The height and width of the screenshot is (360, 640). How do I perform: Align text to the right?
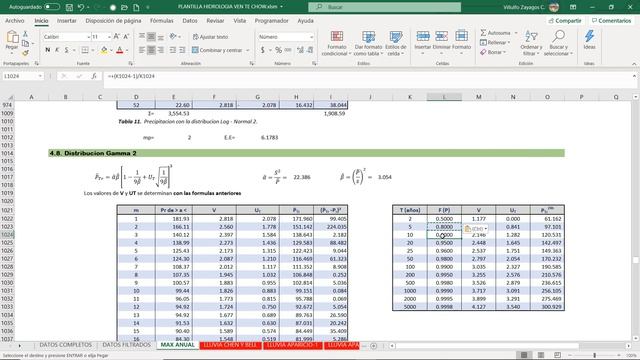tap(160, 50)
